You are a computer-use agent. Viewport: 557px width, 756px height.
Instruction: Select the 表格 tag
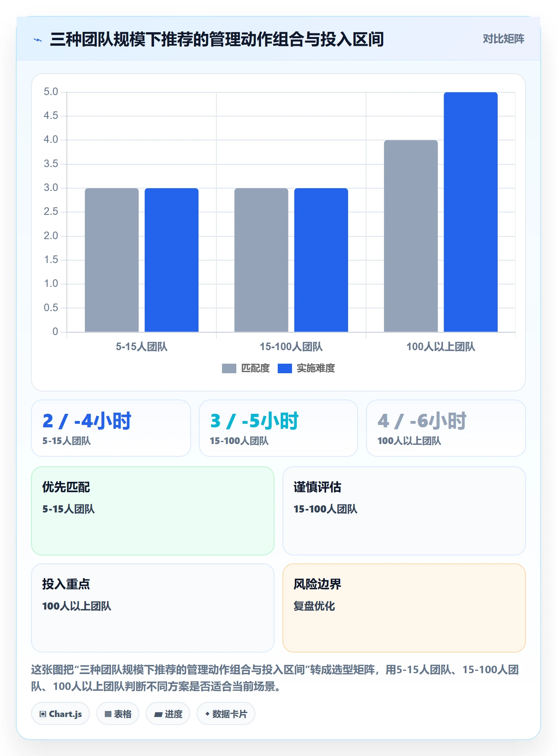[x=118, y=714]
